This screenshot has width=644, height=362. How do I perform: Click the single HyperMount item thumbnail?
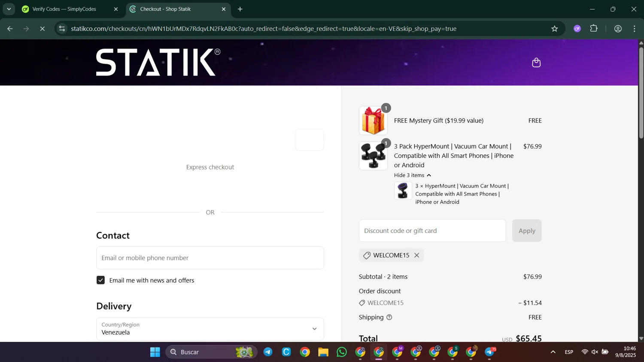point(403,191)
